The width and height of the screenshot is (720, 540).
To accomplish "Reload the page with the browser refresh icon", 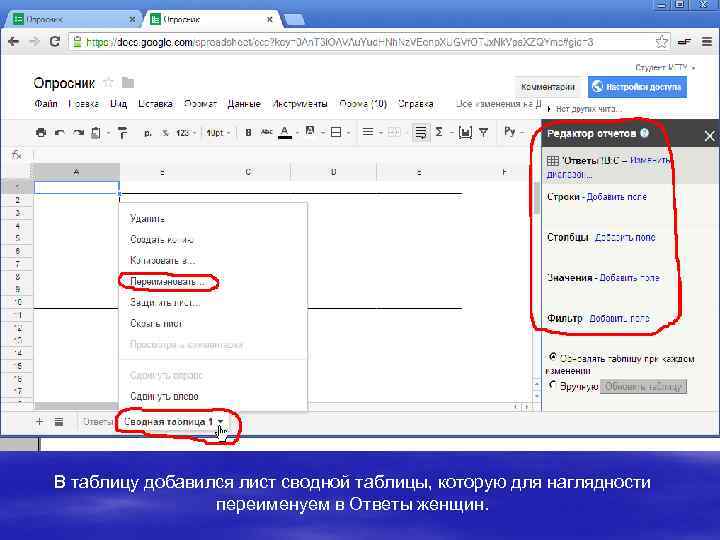I will (x=55, y=42).
